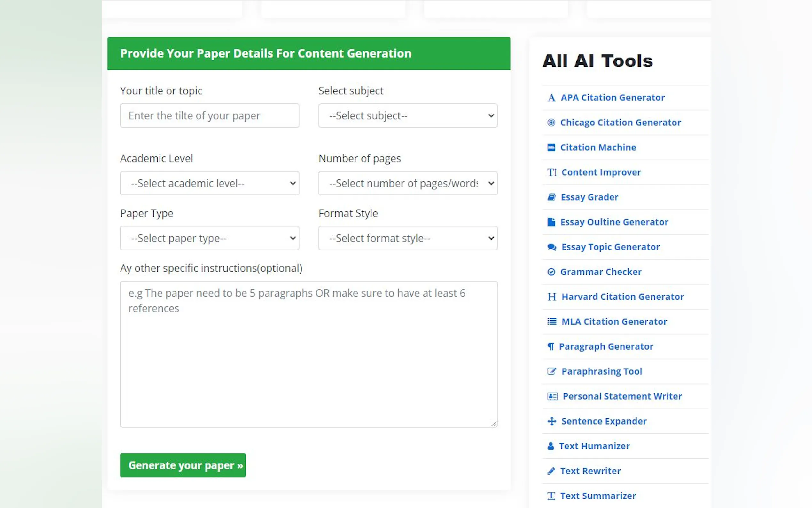Open the Essay Grader link

[589, 197]
